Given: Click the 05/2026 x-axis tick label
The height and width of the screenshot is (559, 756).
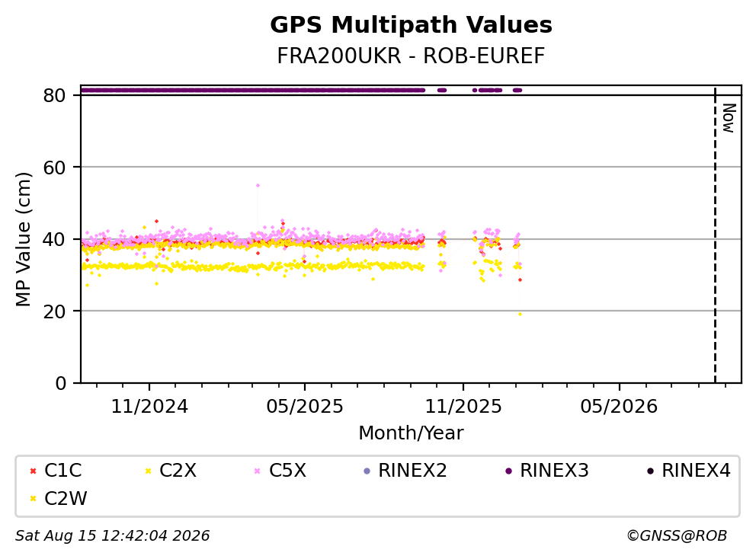Looking at the screenshot, I should (x=619, y=407).
